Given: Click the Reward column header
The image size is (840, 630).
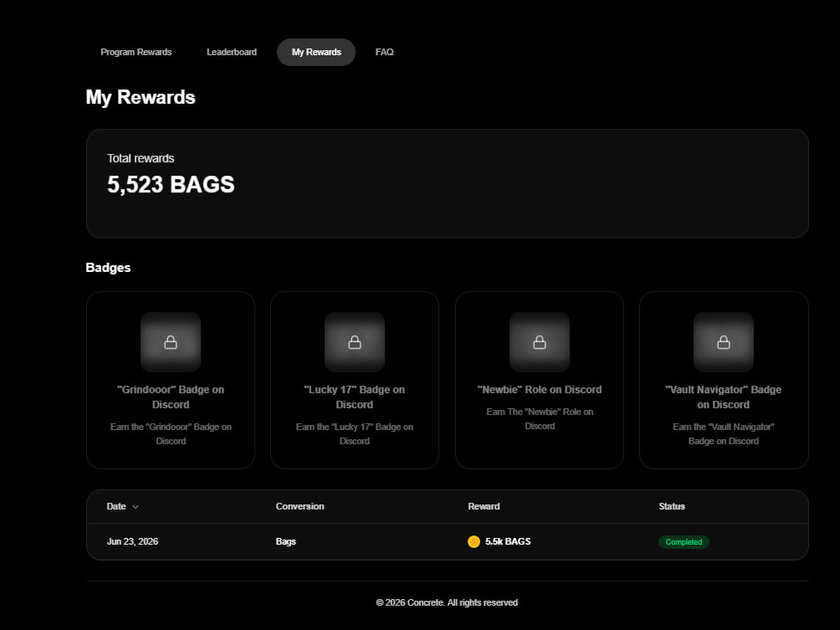Looking at the screenshot, I should pyautogui.click(x=484, y=506).
